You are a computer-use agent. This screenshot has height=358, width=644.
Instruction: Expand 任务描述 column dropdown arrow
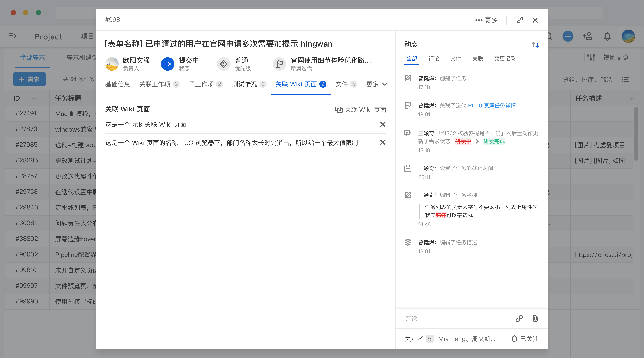[x=632, y=99]
